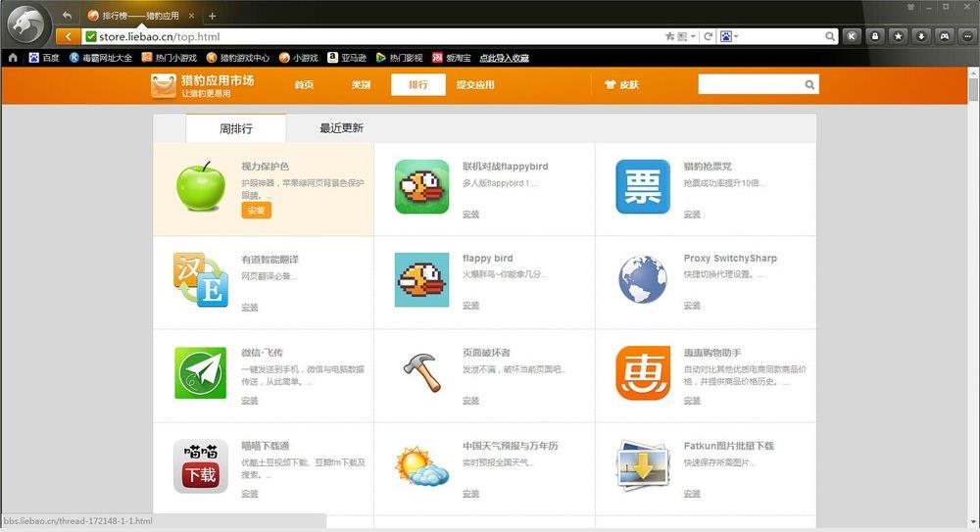Open the 提交应用 nav item
The width and height of the screenshot is (980, 532).
[x=475, y=84]
